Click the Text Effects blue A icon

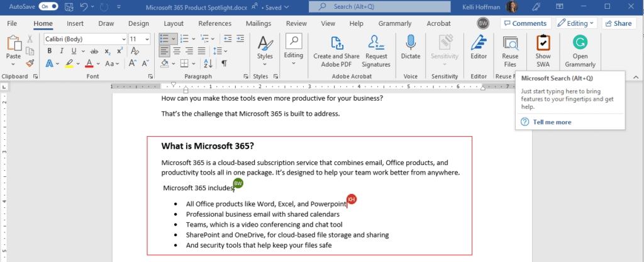point(50,64)
